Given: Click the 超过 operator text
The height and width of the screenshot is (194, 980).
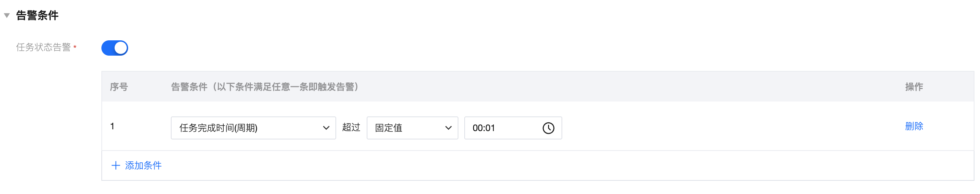Looking at the screenshot, I should [x=351, y=127].
